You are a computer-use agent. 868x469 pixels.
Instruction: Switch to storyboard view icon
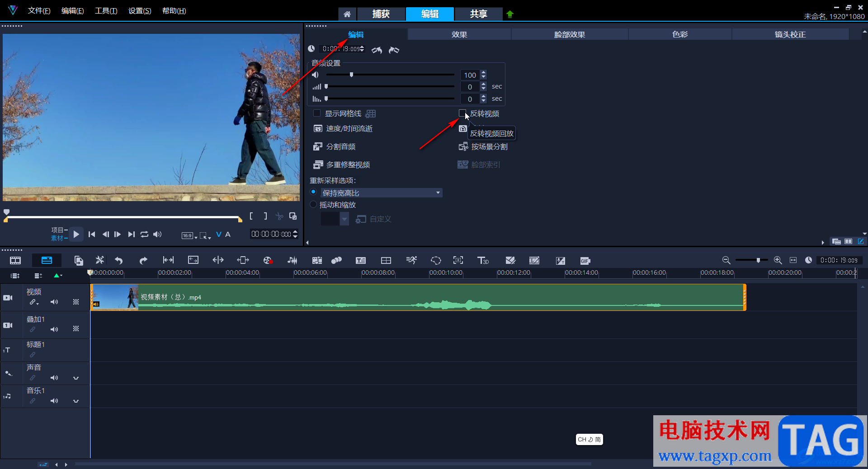pos(15,260)
